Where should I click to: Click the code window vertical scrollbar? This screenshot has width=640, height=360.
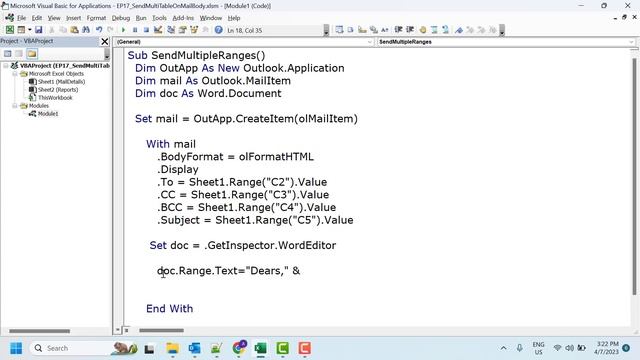(x=634, y=176)
